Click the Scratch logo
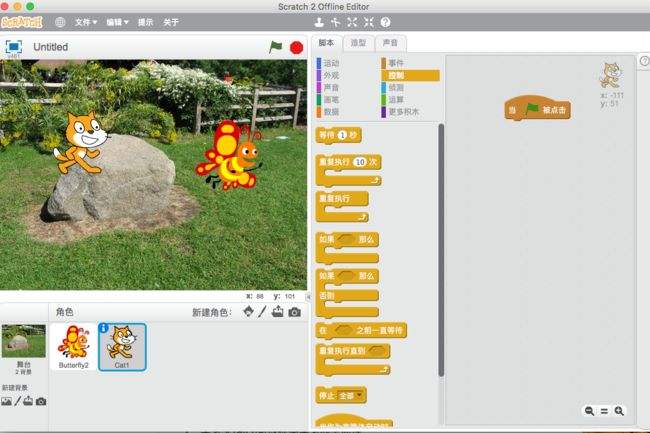Viewport: 650px width, 433px height. pyautogui.click(x=22, y=22)
